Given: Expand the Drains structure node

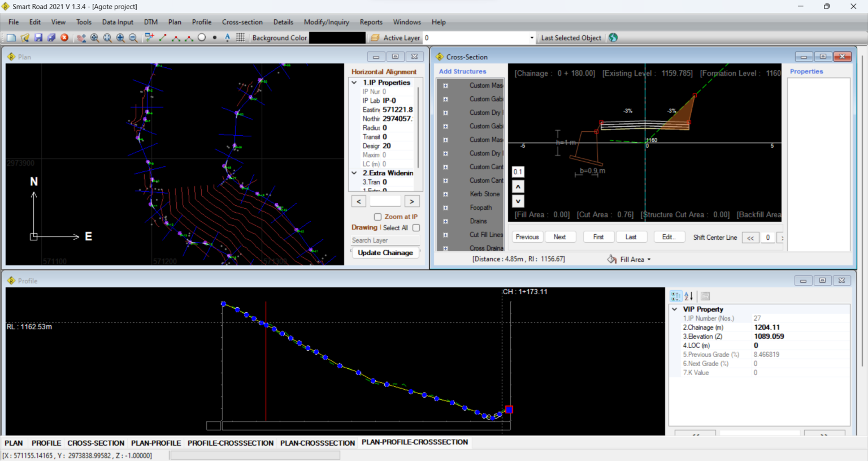Looking at the screenshot, I should tap(445, 221).
